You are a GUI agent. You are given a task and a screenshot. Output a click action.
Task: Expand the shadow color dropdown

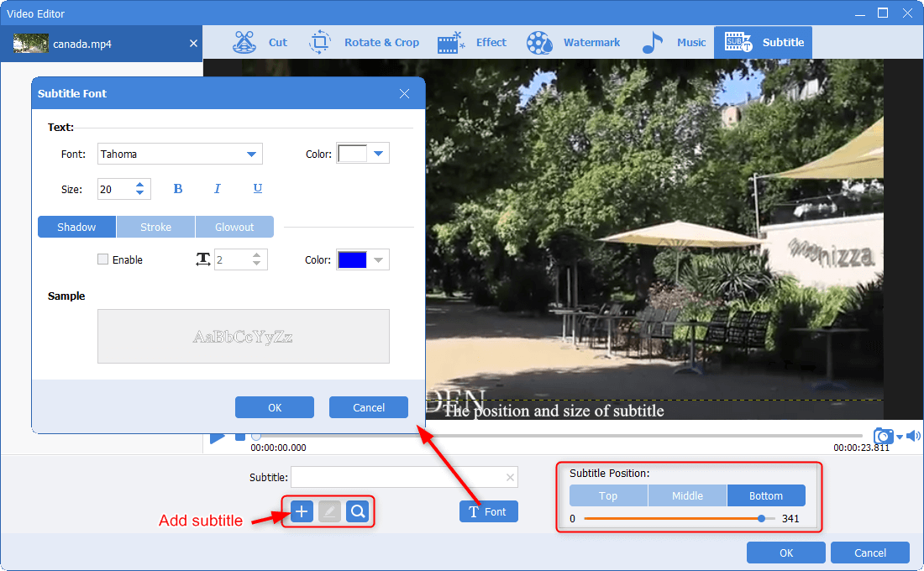point(378,259)
